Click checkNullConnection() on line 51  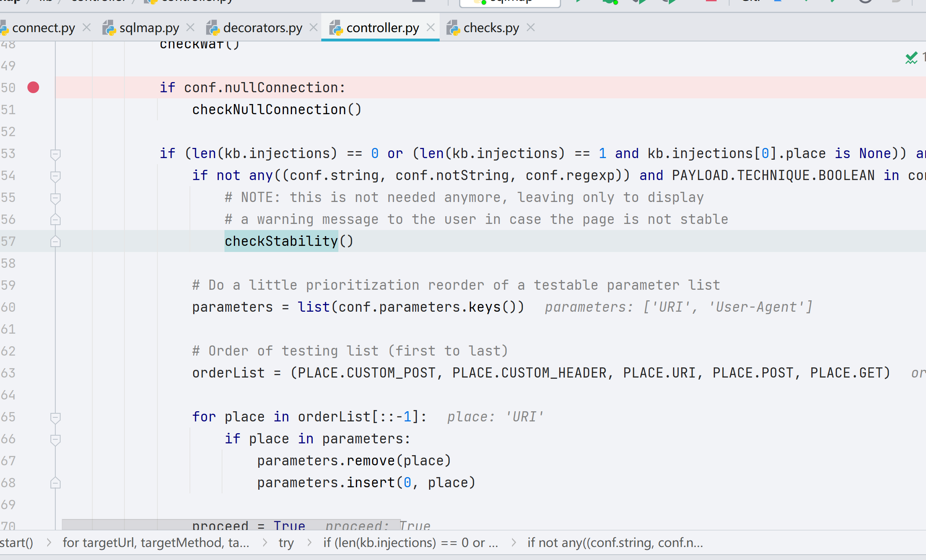277,110
